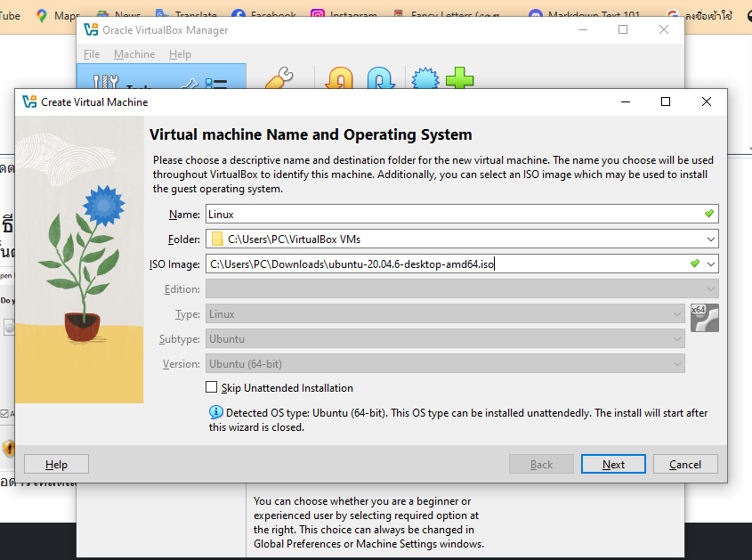Click the Help button in the wizard
The width and height of the screenshot is (752, 560).
pyautogui.click(x=56, y=464)
